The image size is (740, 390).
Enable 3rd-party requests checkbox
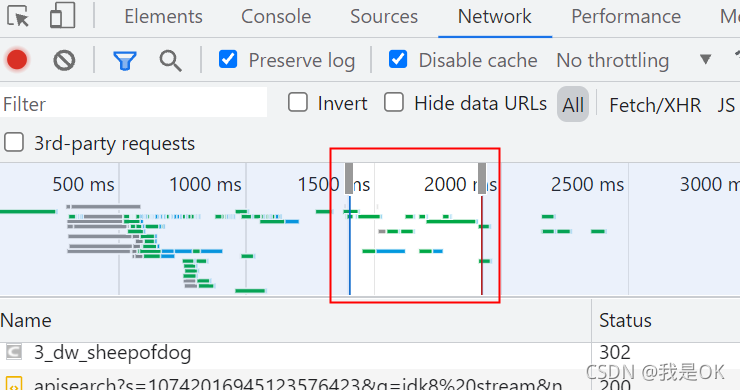point(14,142)
